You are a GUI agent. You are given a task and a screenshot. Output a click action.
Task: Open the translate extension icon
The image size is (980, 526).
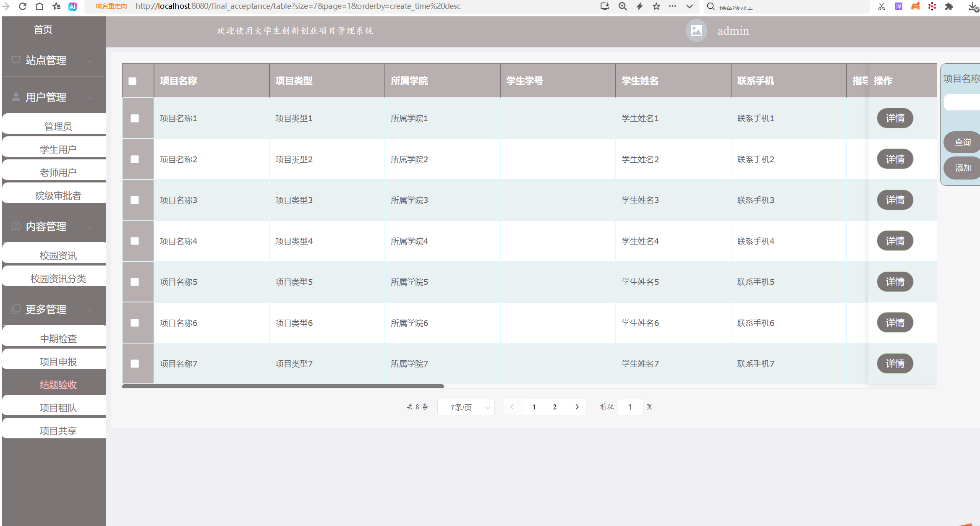point(898,6)
